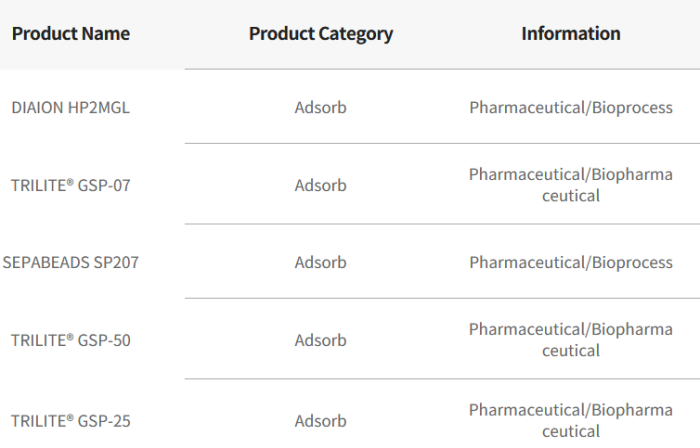Image resolution: width=700 pixels, height=448 pixels.
Task: Select Adsorb category for SEPABEADS SP207
Action: 320,263
